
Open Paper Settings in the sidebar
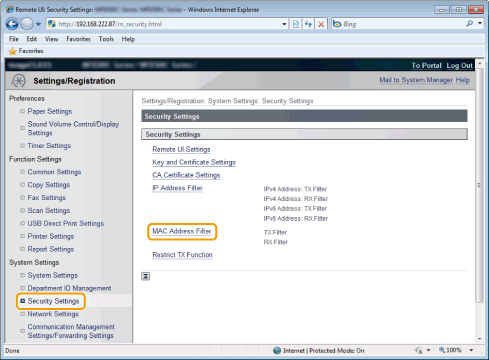(50, 111)
